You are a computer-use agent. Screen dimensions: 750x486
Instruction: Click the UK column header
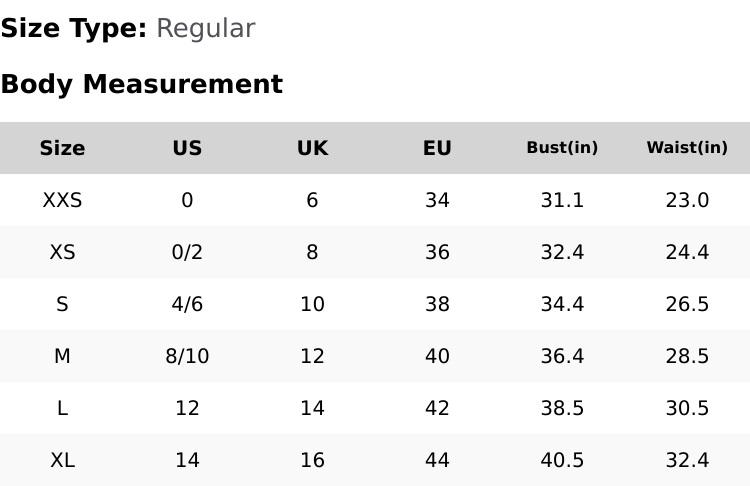(x=312, y=148)
